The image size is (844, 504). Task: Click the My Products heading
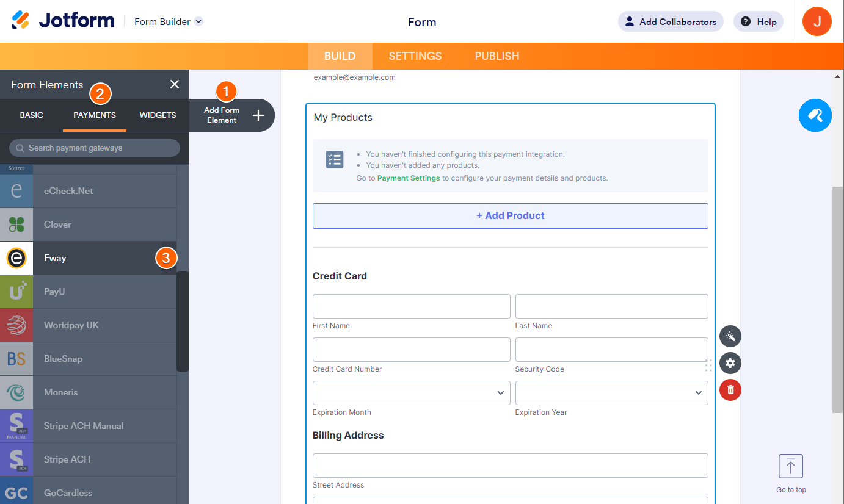tap(343, 117)
